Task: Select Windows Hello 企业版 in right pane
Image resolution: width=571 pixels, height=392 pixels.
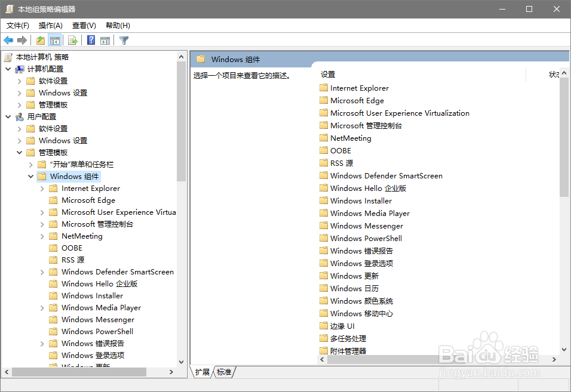Action: click(x=368, y=188)
